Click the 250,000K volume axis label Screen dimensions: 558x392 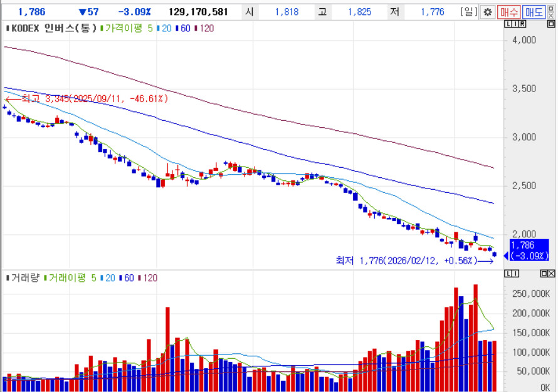[x=531, y=294]
